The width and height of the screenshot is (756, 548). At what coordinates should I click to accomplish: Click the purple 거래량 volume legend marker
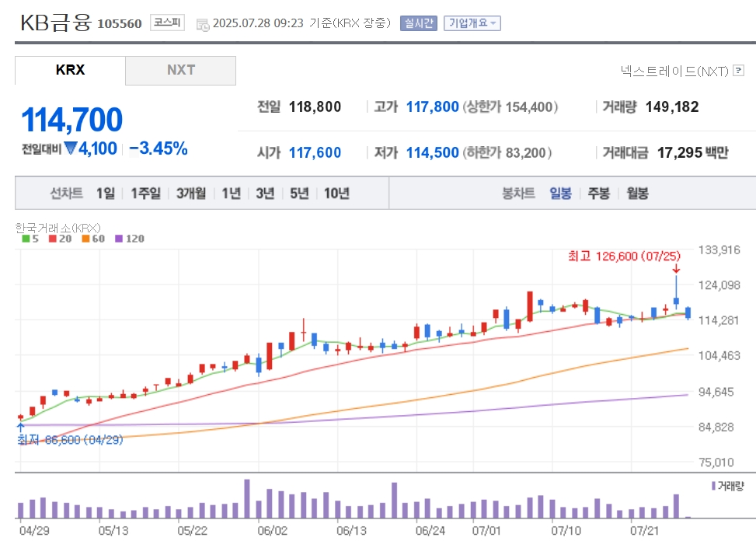point(713,486)
